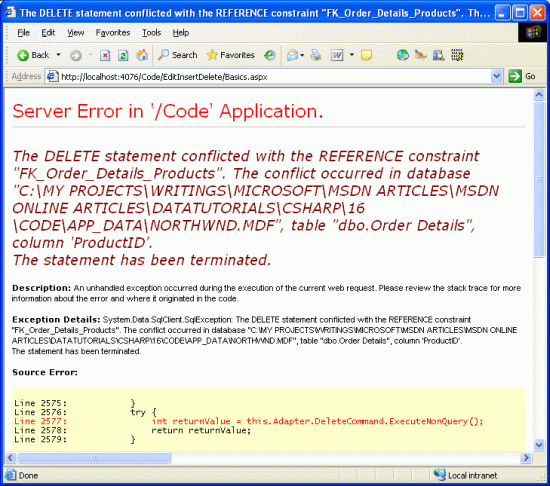Click the 'Exception Details:' label

point(56,319)
